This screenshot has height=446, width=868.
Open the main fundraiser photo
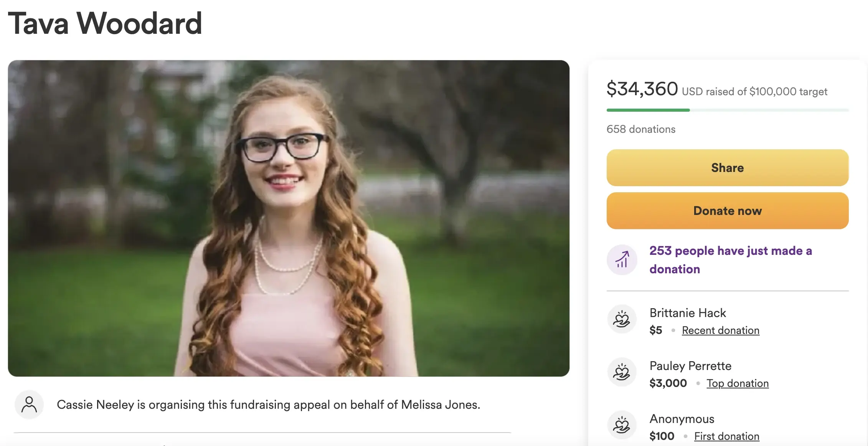click(x=289, y=218)
